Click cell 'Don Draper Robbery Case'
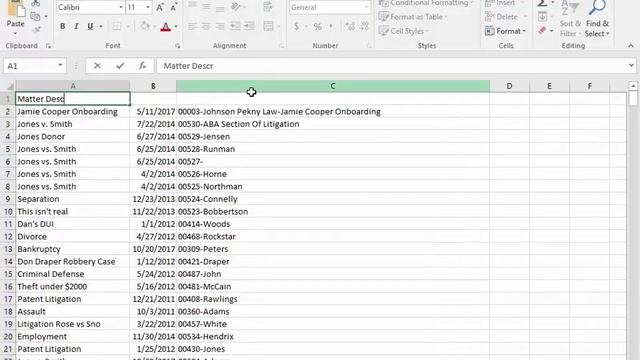The image size is (640, 360). pos(73,262)
